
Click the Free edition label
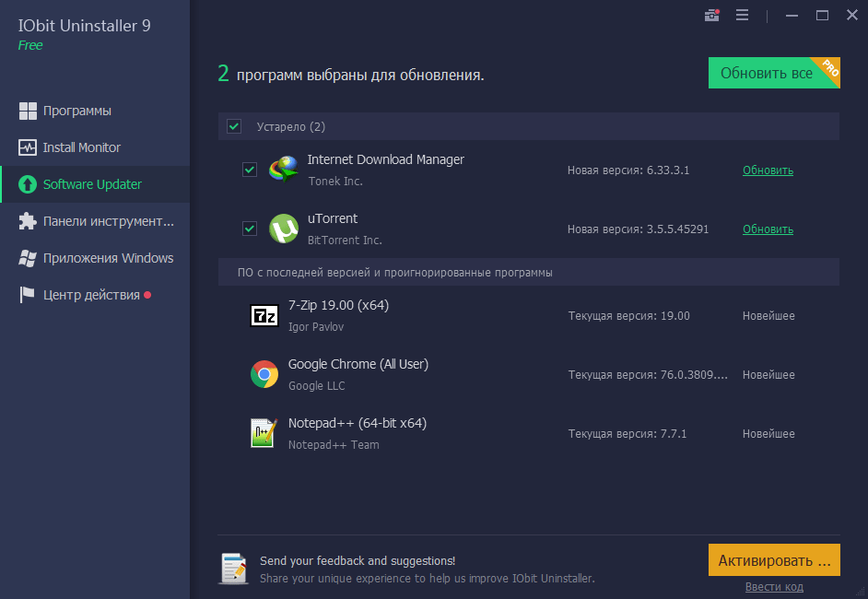pos(29,45)
